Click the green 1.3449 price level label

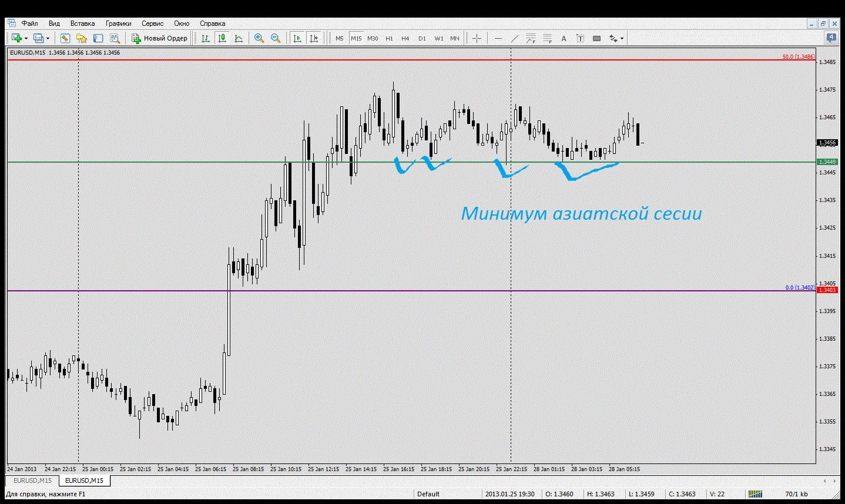(827, 162)
